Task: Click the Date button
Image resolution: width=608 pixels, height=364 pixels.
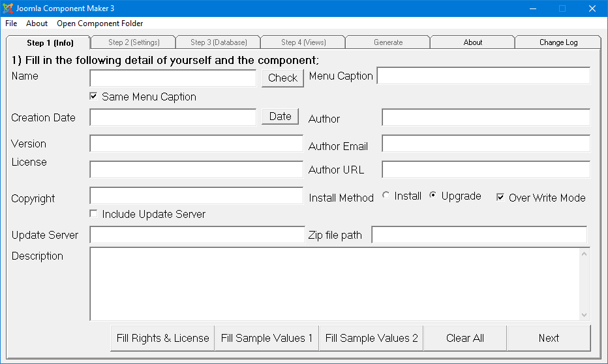Action: coord(280,116)
